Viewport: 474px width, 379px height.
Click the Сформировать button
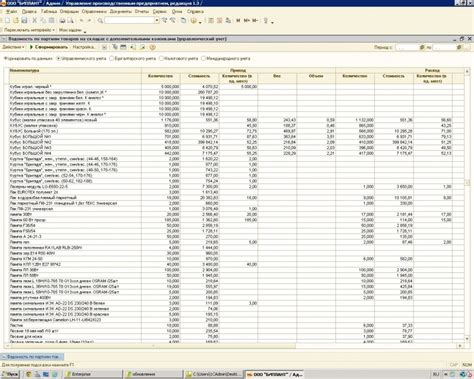pyautogui.click(x=49, y=47)
